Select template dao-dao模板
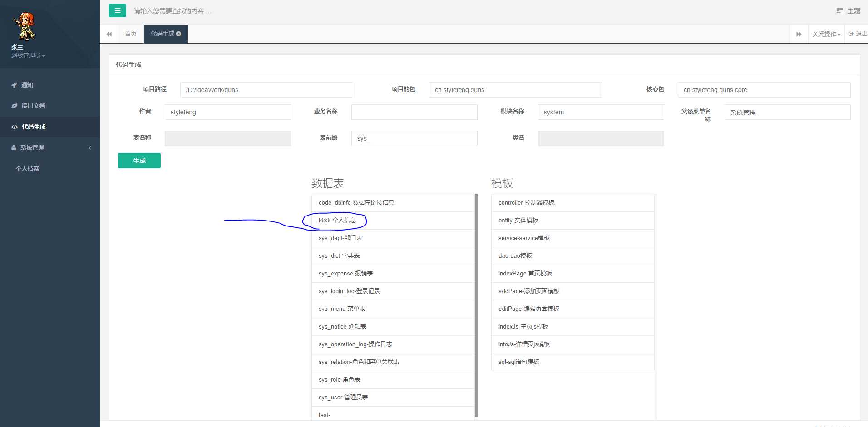Viewport: 868px width, 427px height. (573, 256)
